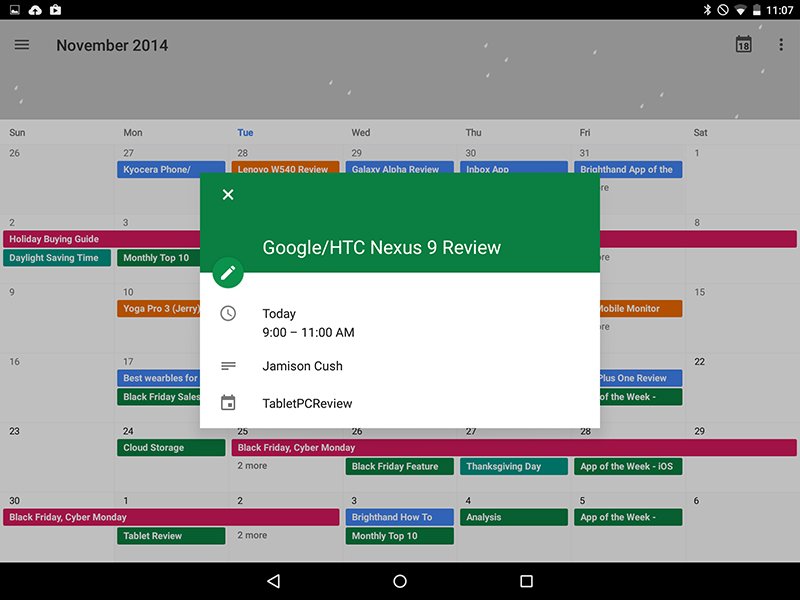The width and height of the screenshot is (800, 600).
Task: Open the Yoga Pro 3 (Jerry) event
Action: tap(159, 309)
